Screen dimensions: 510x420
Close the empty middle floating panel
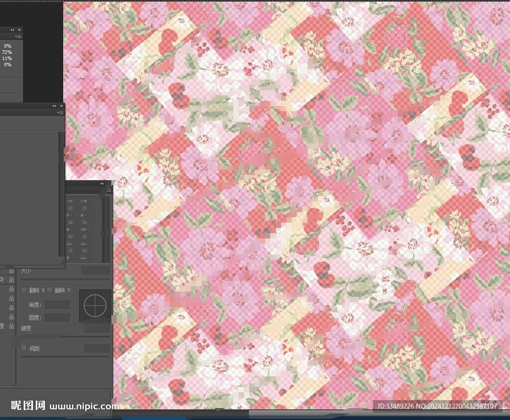61,106
